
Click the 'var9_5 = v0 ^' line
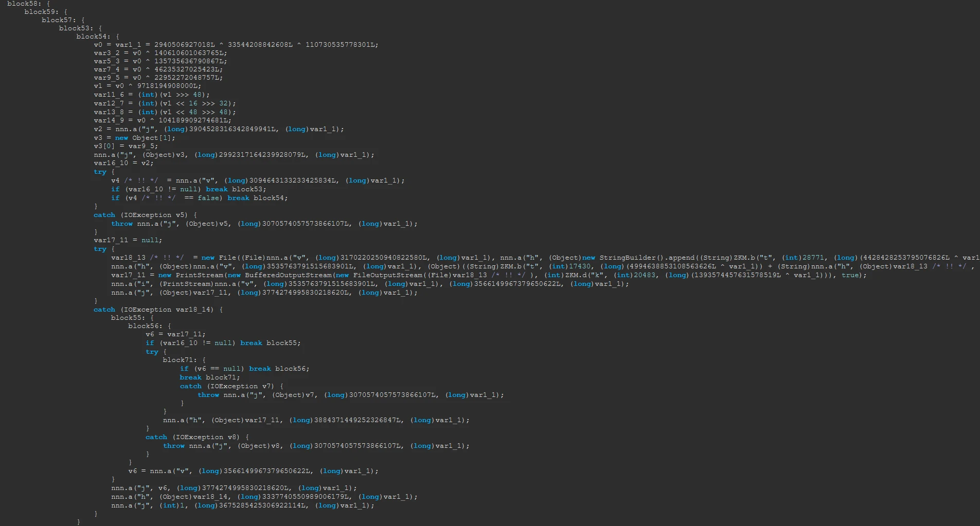tap(158, 78)
